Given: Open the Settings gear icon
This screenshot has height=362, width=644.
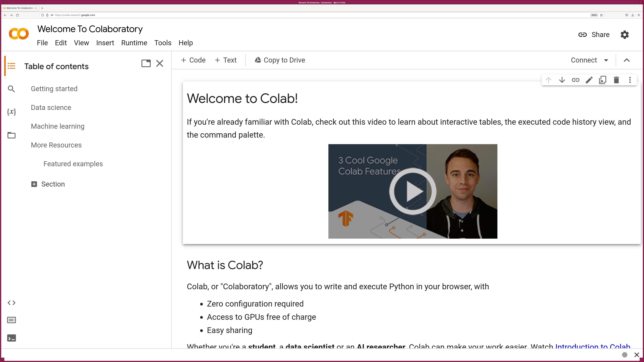Looking at the screenshot, I should coord(625,35).
